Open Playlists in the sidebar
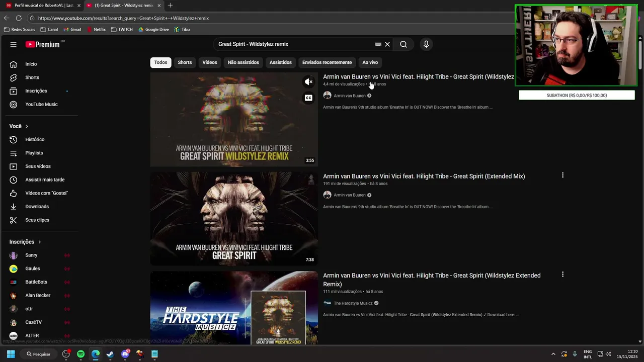Viewport: 644px width, 362px height. (34, 153)
